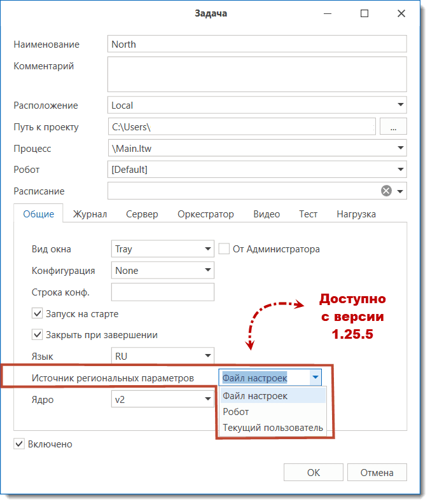Minimize the Задача window
The width and height of the screenshot is (430, 504).
(x=328, y=13)
